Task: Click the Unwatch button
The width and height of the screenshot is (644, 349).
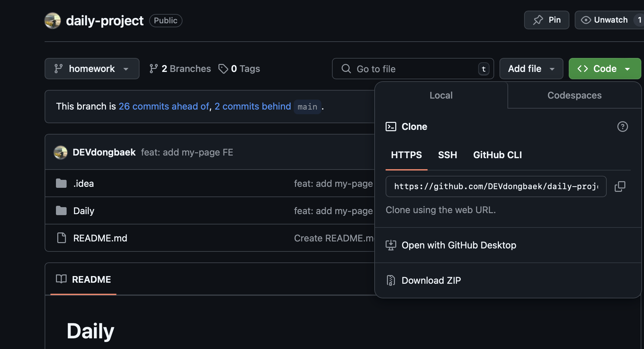Action: [x=609, y=20]
